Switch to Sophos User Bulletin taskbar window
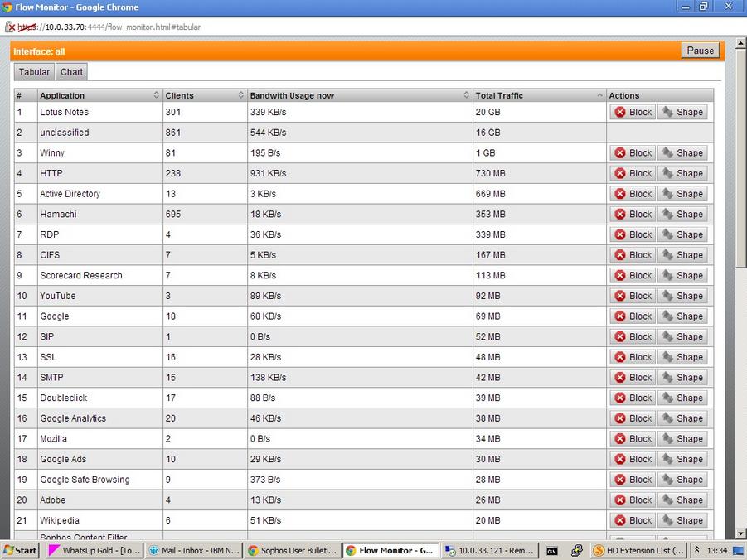 (293, 551)
